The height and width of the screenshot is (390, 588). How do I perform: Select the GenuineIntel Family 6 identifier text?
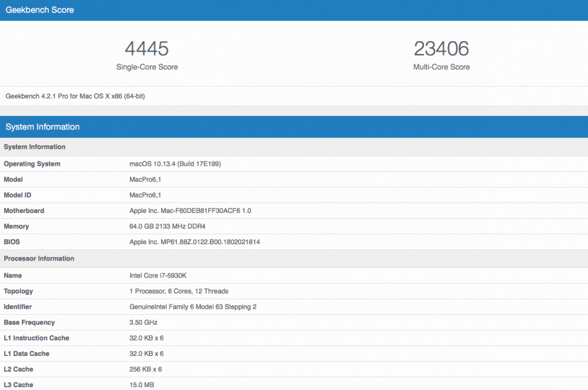click(193, 306)
